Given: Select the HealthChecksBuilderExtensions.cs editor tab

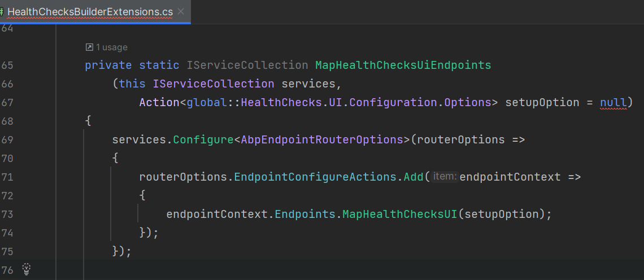Looking at the screenshot, I should (x=90, y=11).
